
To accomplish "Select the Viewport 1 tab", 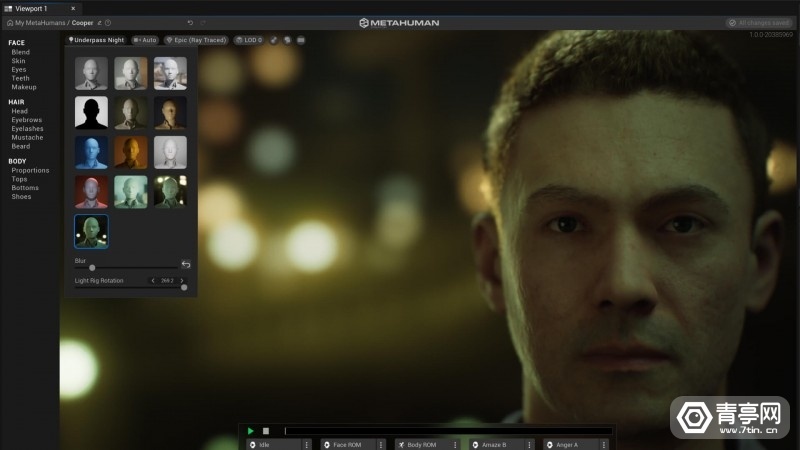I will click(30, 8).
